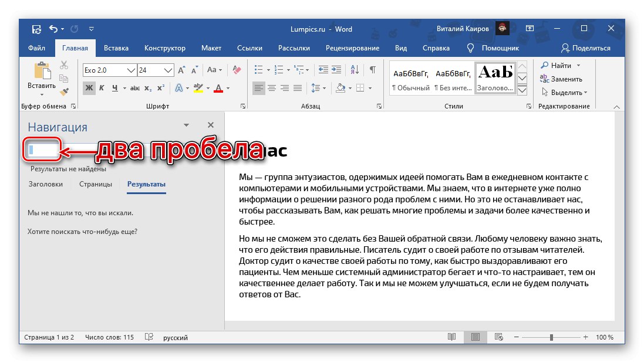Viewport: 644px width, 363px height.
Task: Toggle italic formatting (К)
Action: (102, 89)
